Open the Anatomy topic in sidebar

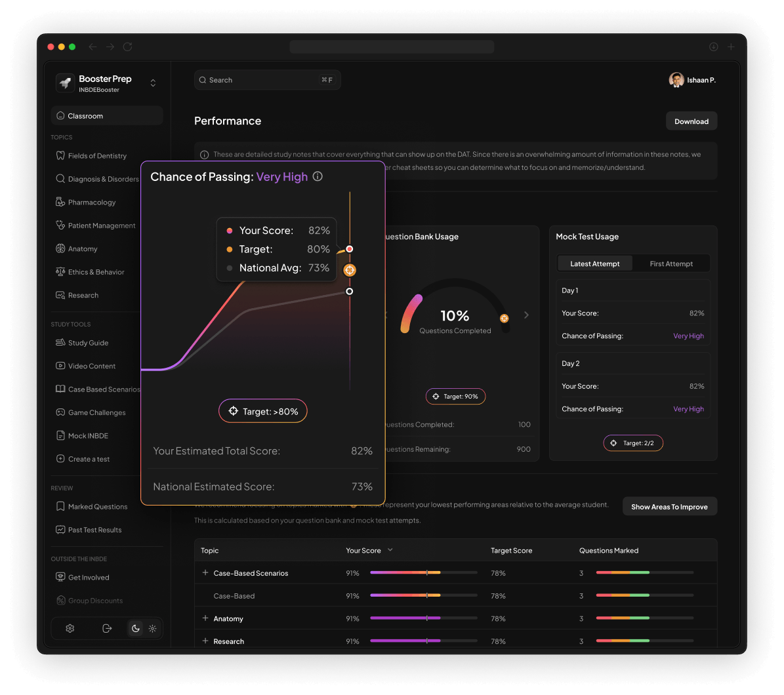pos(77,248)
